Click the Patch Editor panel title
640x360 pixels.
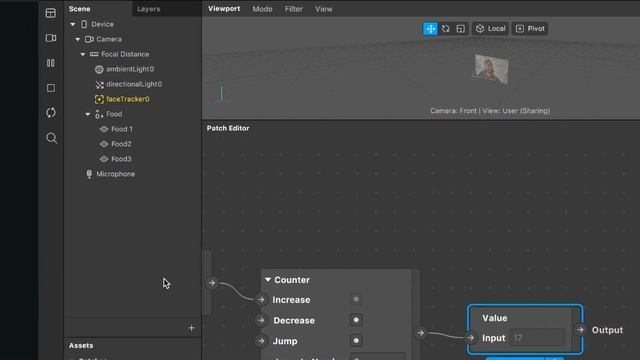click(x=228, y=128)
